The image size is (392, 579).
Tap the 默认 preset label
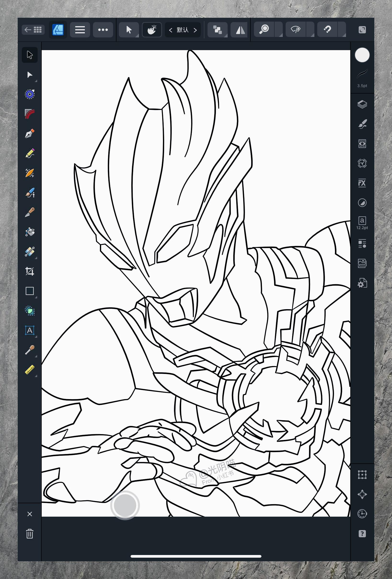tap(183, 30)
